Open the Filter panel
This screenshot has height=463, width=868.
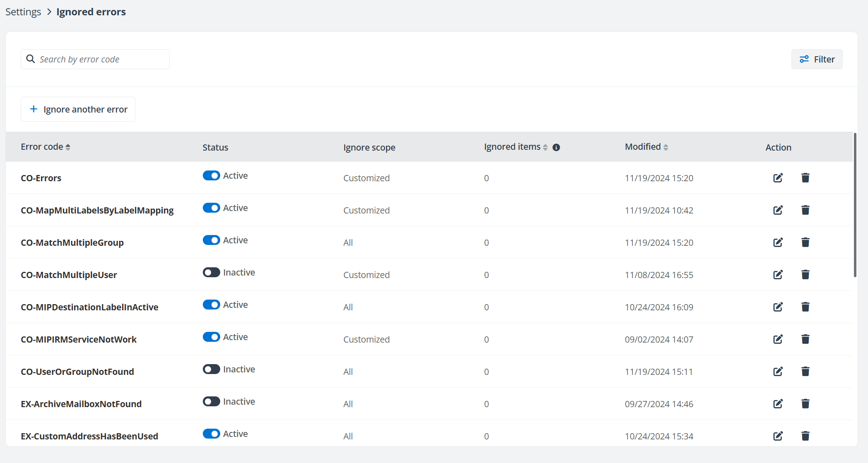pos(817,59)
